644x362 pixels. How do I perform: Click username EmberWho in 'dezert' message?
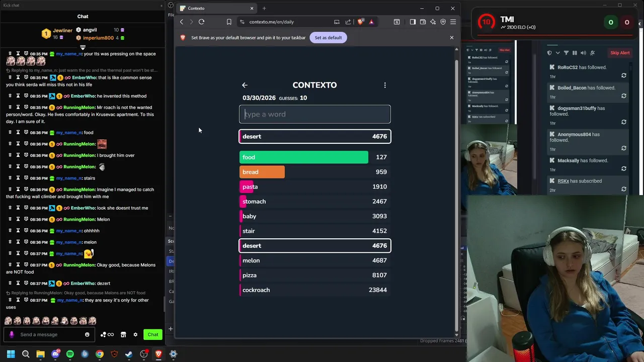point(83,284)
